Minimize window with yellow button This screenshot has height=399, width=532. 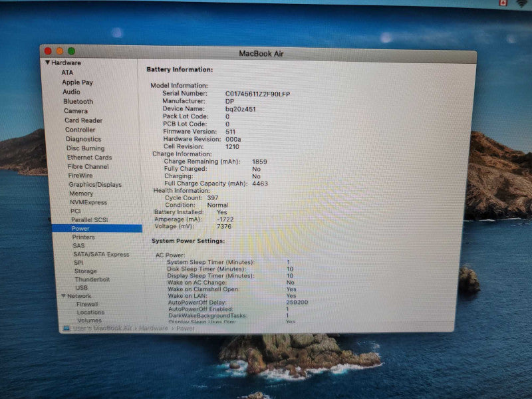click(60, 51)
